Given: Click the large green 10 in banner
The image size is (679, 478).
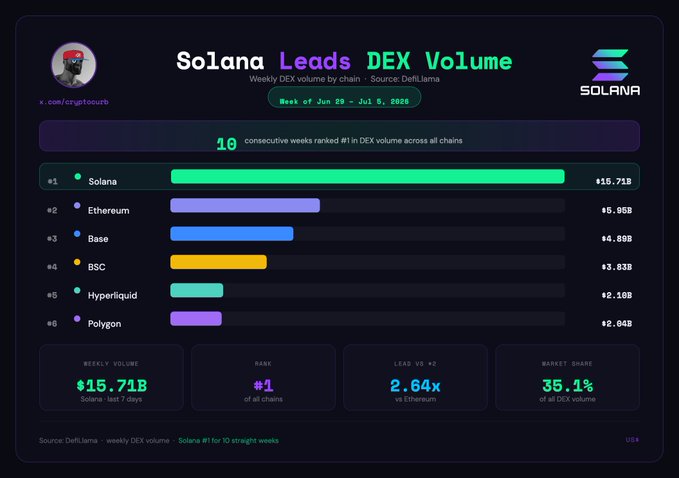Looking at the screenshot, I should (x=226, y=144).
